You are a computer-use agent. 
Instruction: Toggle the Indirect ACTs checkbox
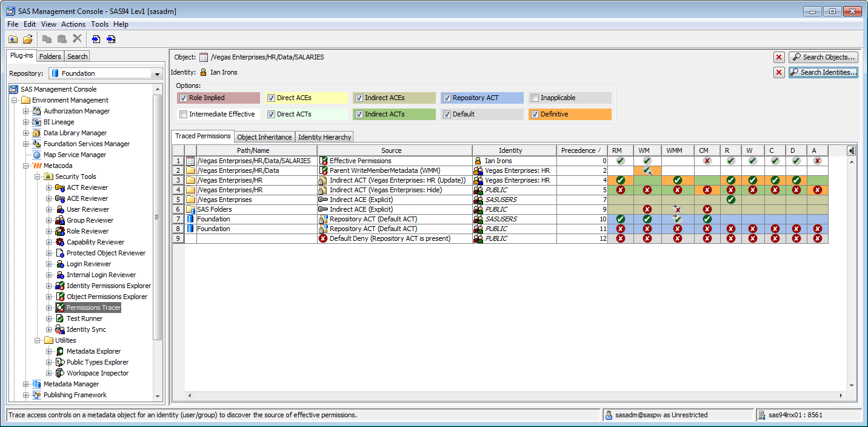point(359,114)
